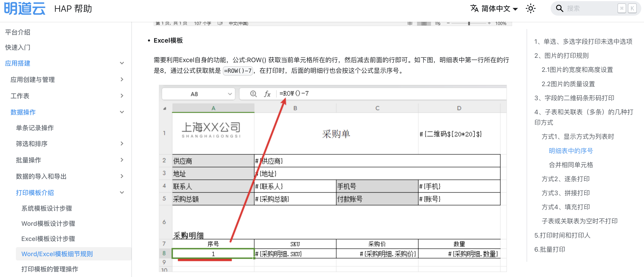Open 平台介绍 in sidebar
Screen dimensions: 644x277
17,32
